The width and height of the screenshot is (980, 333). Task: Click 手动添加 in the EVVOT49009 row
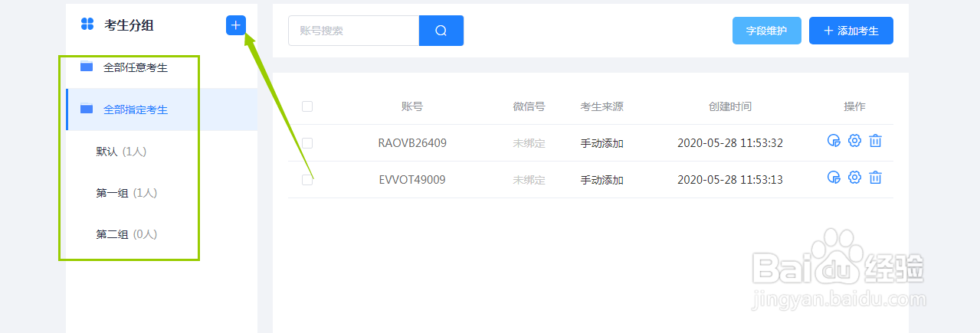pyautogui.click(x=602, y=180)
